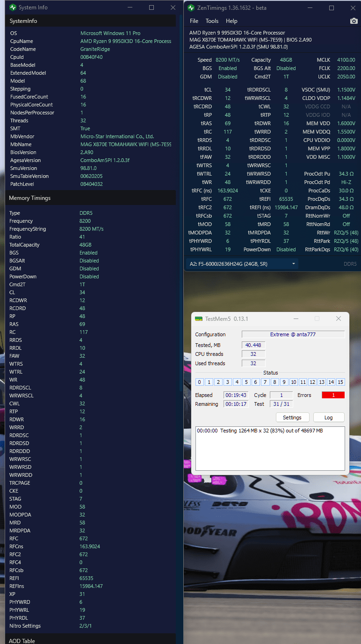Open the Tools menu in ZenTimings
This screenshot has width=361, height=644.
pyautogui.click(x=212, y=21)
